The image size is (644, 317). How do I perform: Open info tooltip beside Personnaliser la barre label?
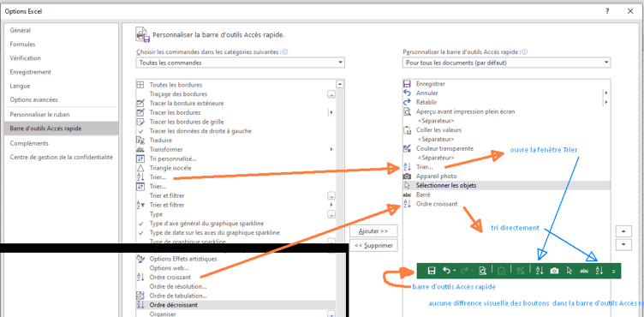[524, 52]
